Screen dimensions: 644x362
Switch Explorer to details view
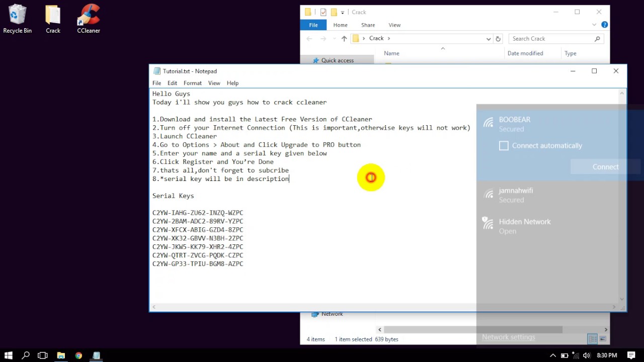[x=593, y=339]
